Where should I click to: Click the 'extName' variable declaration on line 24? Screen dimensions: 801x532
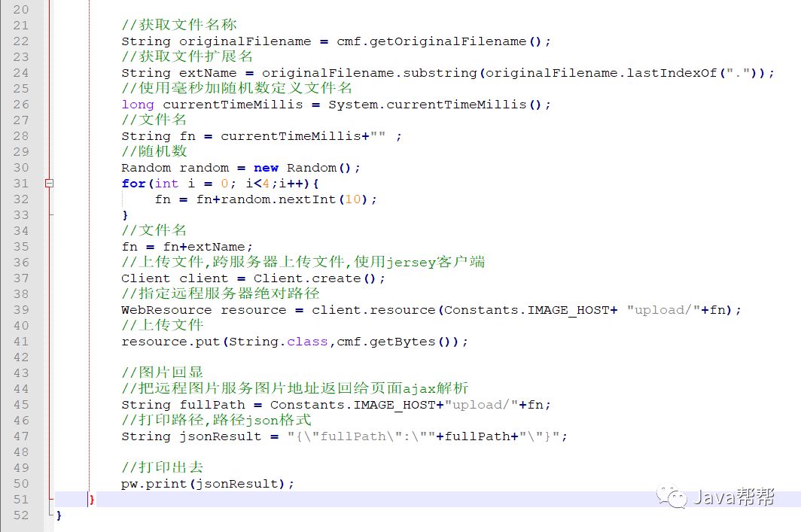tap(207, 73)
